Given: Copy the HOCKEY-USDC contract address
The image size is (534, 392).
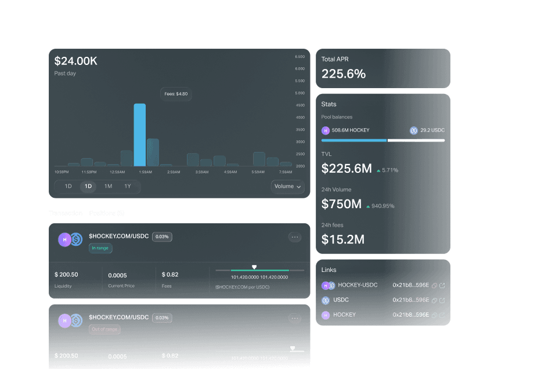Looking at the screenshot, I should [x=435, y=285].
